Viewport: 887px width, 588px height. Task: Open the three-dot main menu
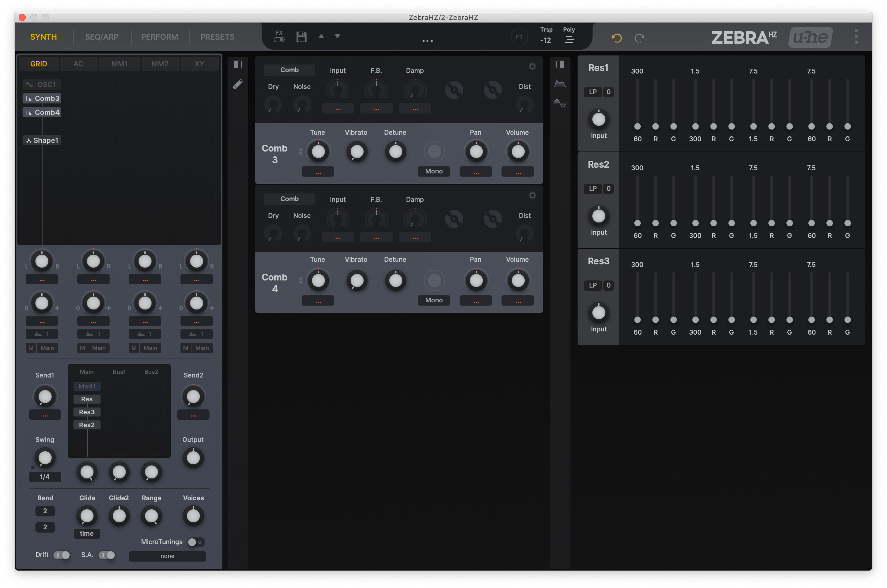[856, 36]
